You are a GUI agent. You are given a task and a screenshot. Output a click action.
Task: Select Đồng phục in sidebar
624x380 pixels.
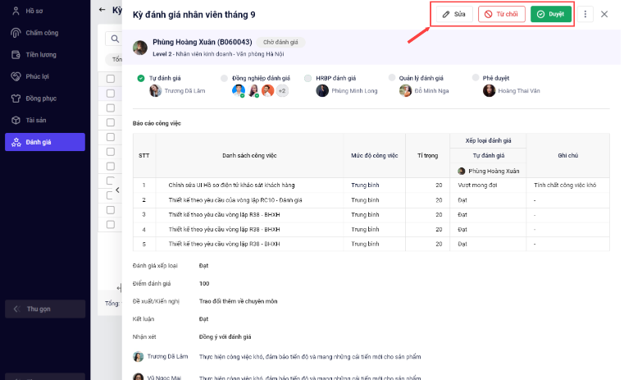tap(45, 98)
